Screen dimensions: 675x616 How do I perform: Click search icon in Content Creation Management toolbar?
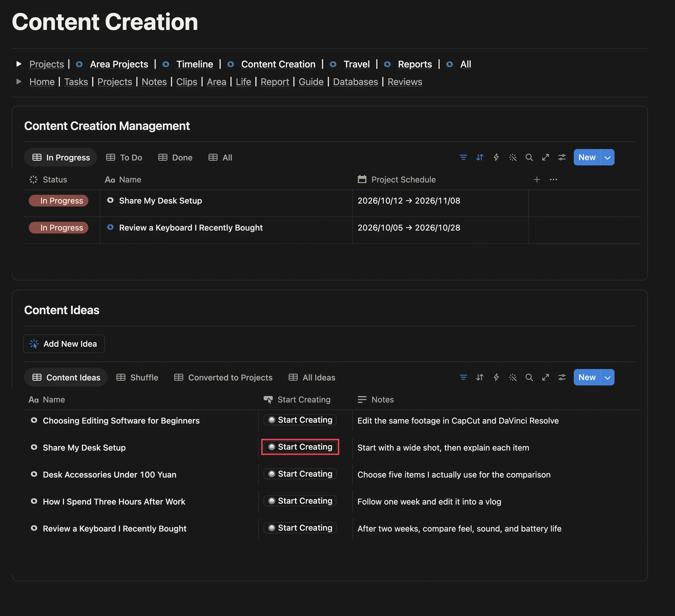point(529,157)
